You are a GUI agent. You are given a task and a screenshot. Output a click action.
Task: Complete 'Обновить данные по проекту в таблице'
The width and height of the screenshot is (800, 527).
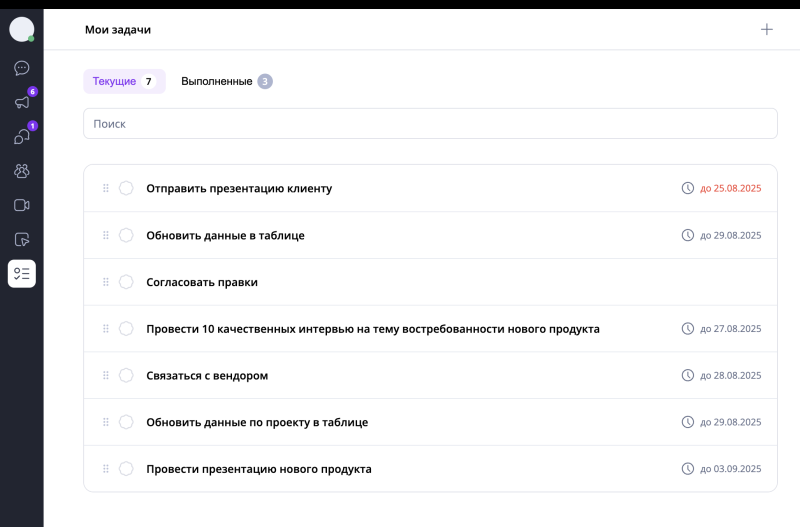point(126,422)
